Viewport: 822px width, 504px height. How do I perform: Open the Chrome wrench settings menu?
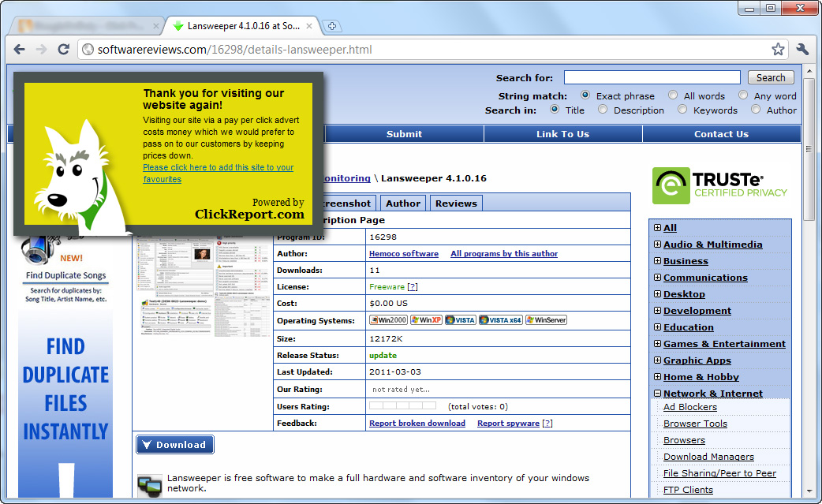(x=802, y=49)
